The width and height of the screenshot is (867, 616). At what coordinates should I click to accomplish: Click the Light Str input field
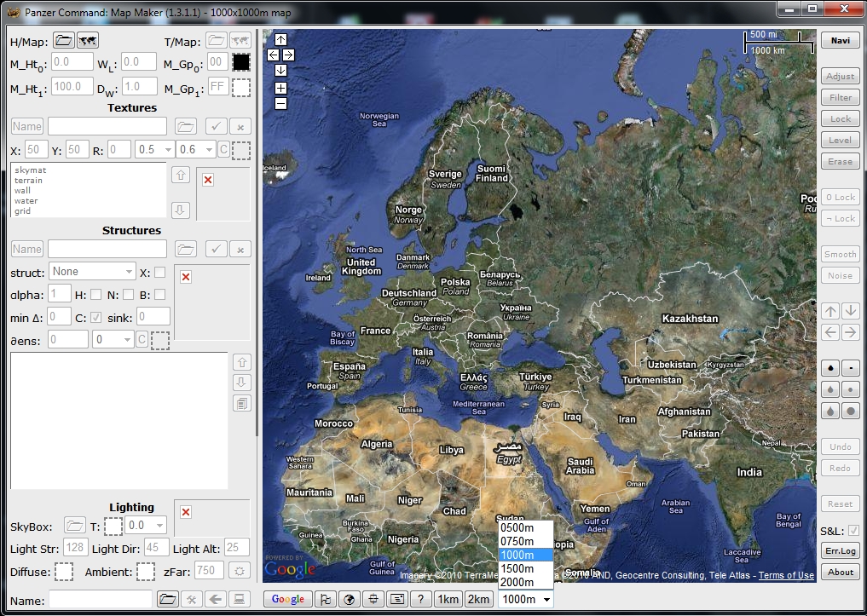tap(75, 548)
